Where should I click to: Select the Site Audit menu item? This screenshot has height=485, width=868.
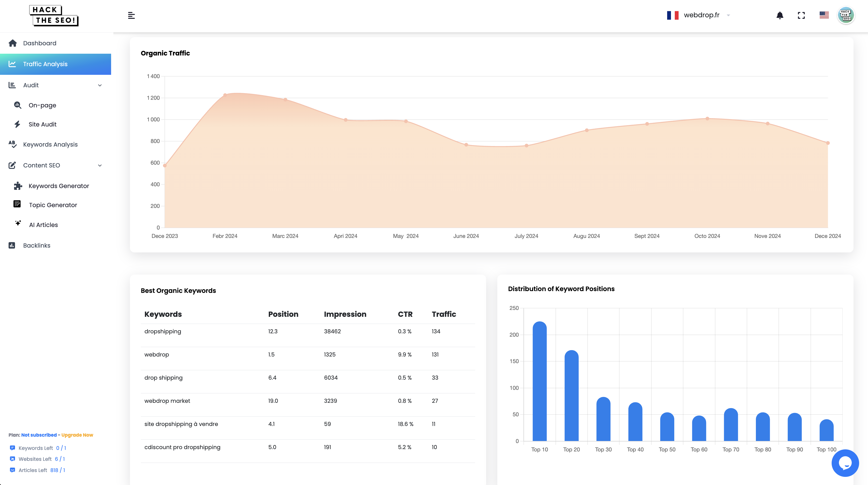point(42,124)
